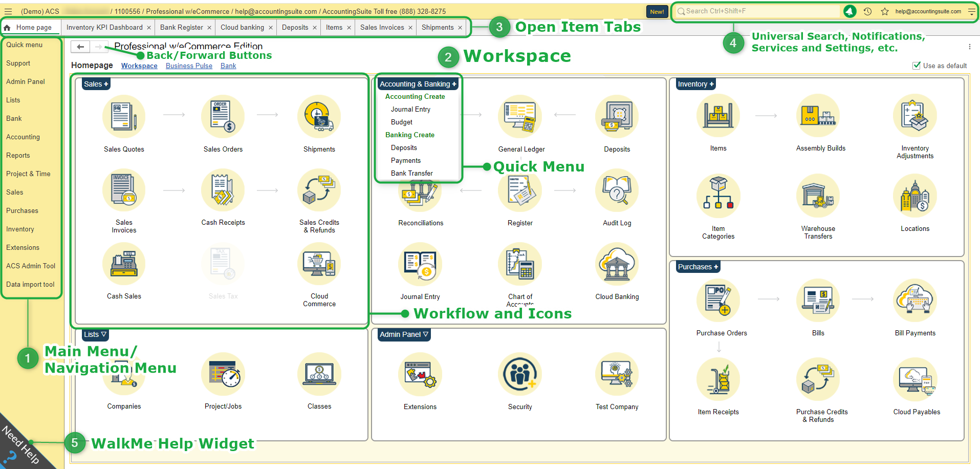Open the Locations icon
980x469 pixels.
(915, 196)
